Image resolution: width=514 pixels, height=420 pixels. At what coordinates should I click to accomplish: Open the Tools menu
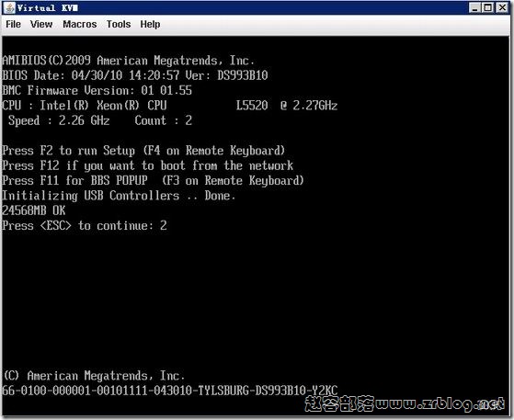(x=119, y=24)
